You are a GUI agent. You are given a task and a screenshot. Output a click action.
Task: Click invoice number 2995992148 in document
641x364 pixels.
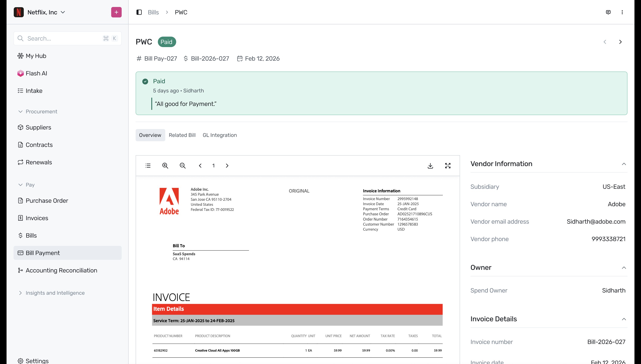[407, 199]
